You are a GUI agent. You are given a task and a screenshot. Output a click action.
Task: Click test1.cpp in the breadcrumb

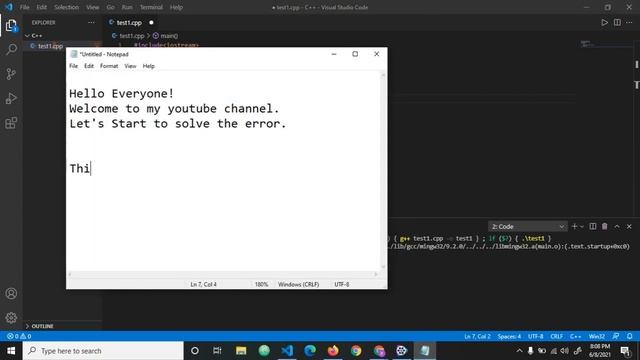(128, 36)
